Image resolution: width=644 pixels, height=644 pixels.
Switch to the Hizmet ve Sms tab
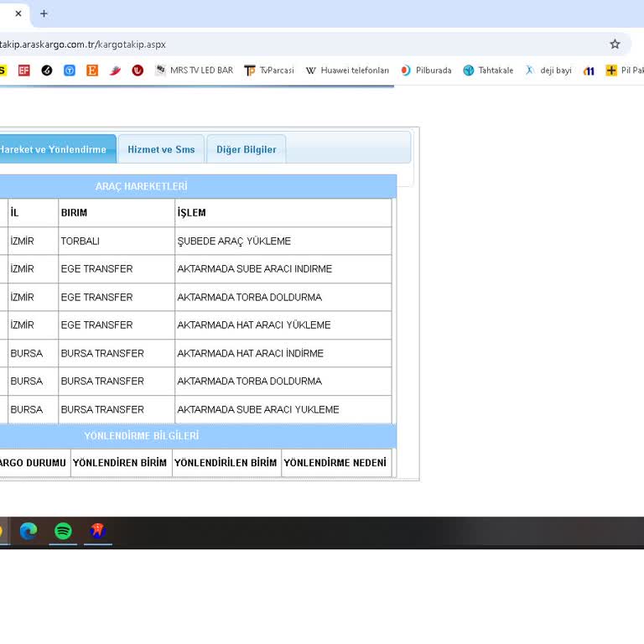pos(161,149)
